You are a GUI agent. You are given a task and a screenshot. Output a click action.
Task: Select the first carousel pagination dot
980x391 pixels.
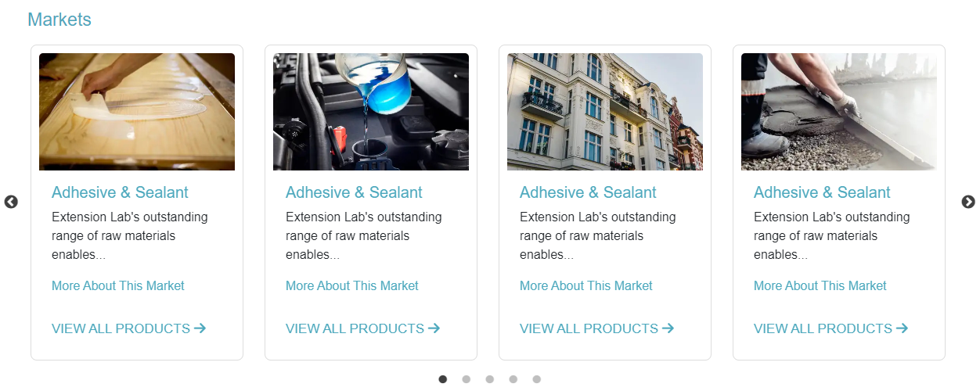(x=443, y=379)
